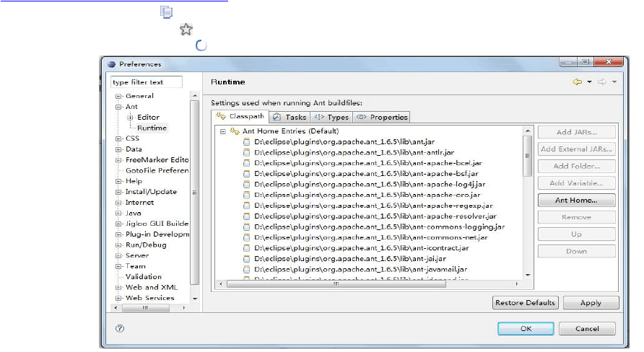This screenshot has width=644, height=352.
Task: Switch to the Types tab
Action: pyautogui.click(x=331, y=118)
